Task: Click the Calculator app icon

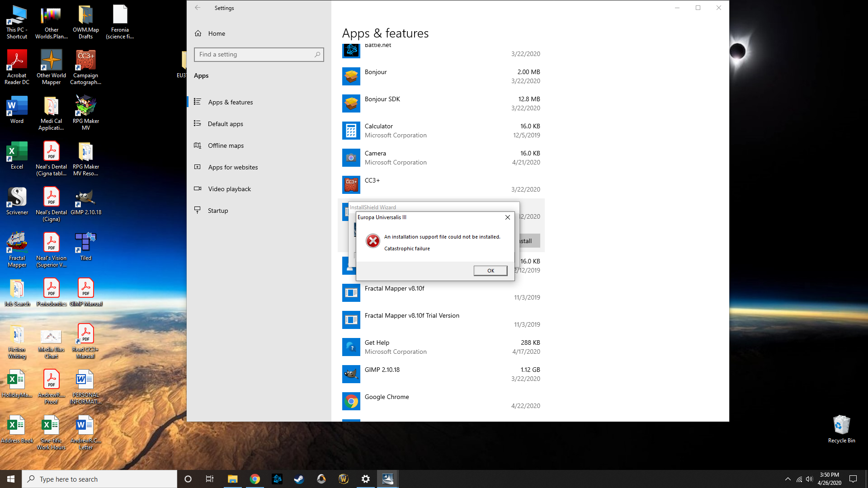Action: point(351,131)
